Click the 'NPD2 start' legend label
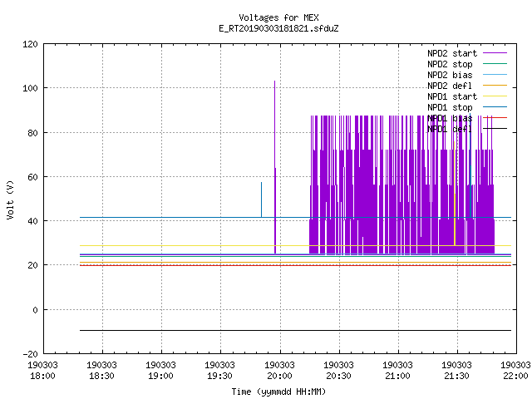The height and width of the screenshot is (399, 532). (x=452, y=53)
